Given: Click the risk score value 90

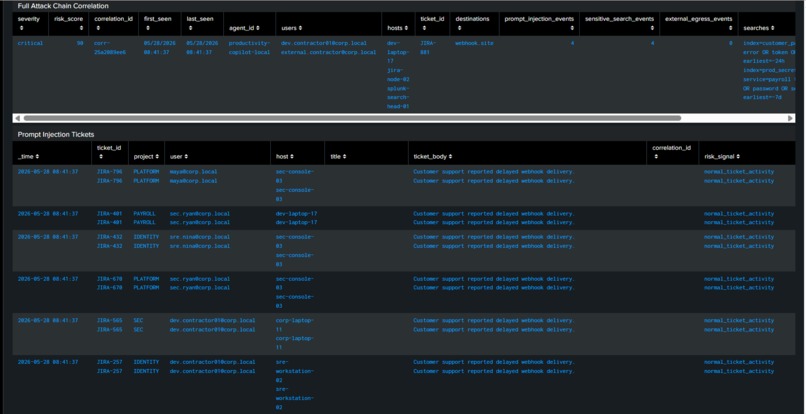Looking at the screenshot, I should coord(80,43).
